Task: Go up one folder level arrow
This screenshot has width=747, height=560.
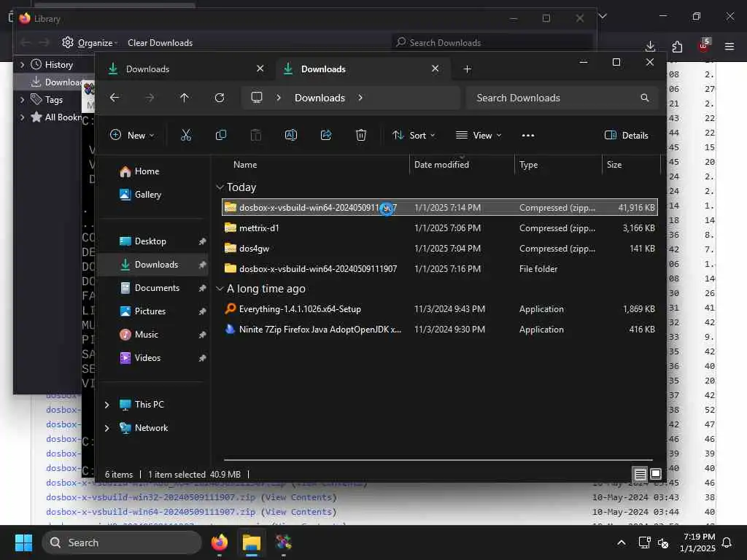Action: (185, 98)
